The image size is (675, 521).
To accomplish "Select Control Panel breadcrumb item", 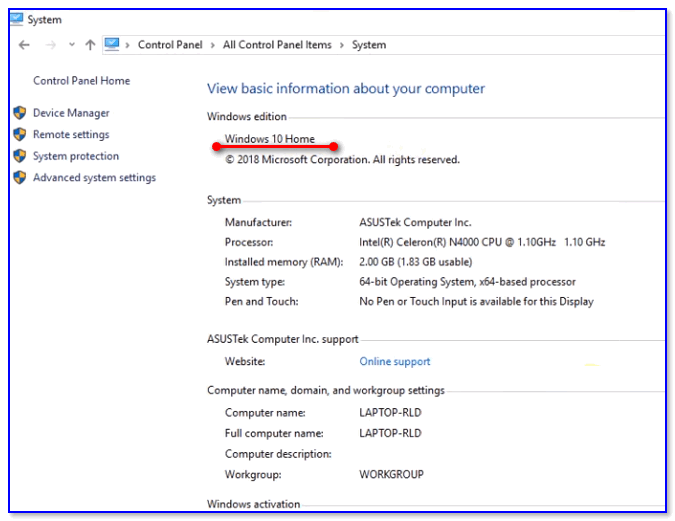I will point(170,45).
